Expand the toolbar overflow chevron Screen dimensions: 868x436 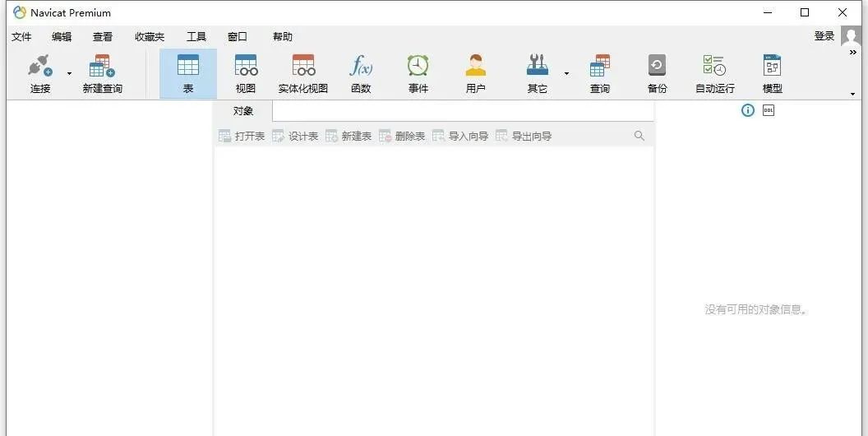(852, 53)
